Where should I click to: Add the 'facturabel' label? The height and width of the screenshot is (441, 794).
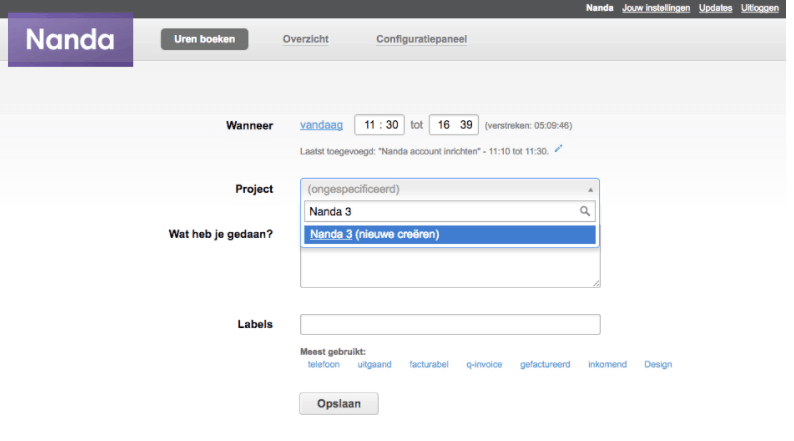click(x=429, y=364)
